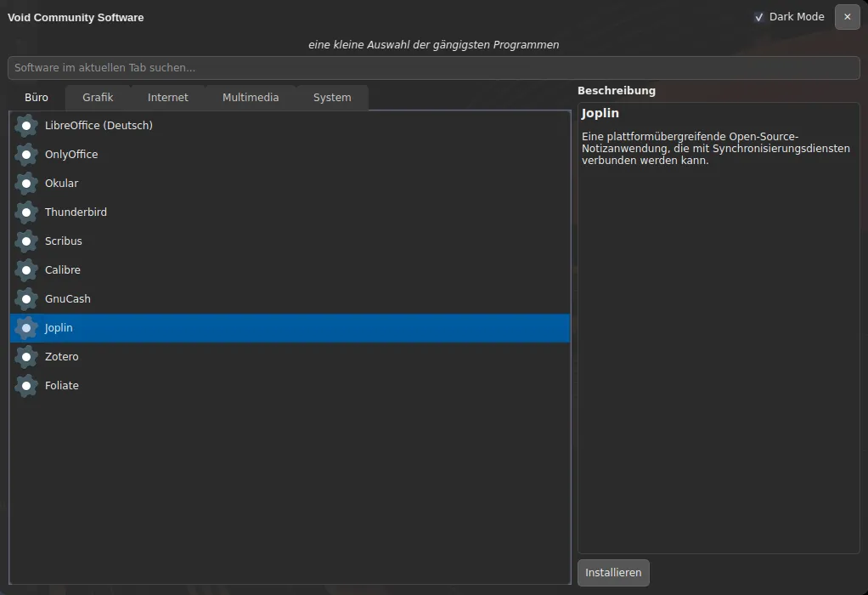Screen dimensions: 868x595
Task: Click the gear icon beside Thunderbird
Action: 26,212
